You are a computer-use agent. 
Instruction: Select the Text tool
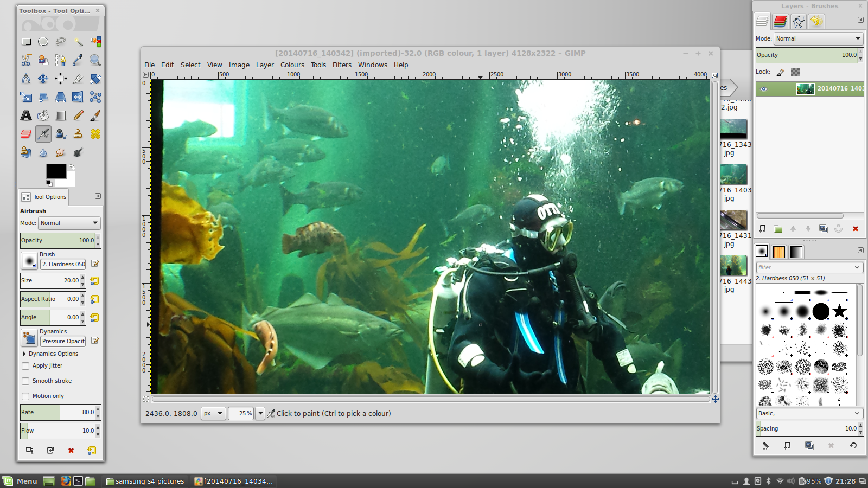click(26, 115)
